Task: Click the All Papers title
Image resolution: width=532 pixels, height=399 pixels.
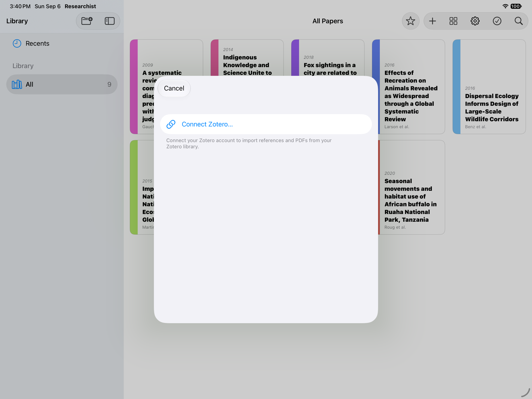Action: [328, 21]
